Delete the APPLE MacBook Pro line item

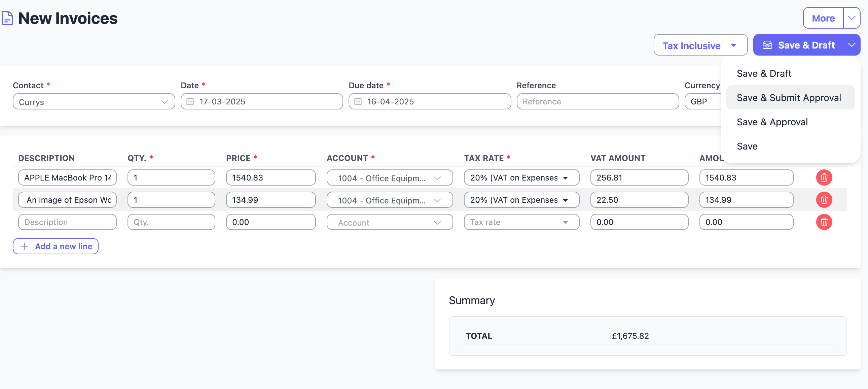tap(824, 177)
